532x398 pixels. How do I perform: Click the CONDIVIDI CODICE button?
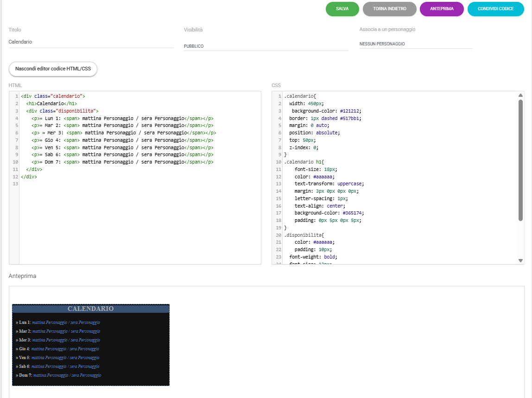coord(496,9)
